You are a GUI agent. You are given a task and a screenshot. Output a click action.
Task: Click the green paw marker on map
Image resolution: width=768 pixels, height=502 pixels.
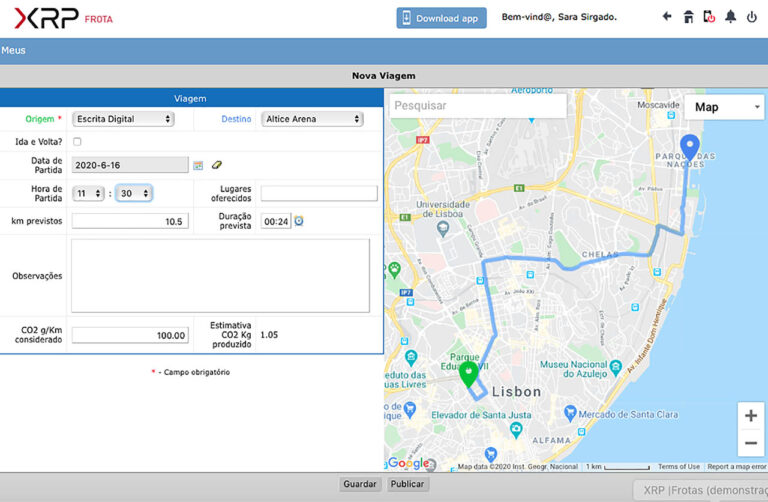point(394,269)
